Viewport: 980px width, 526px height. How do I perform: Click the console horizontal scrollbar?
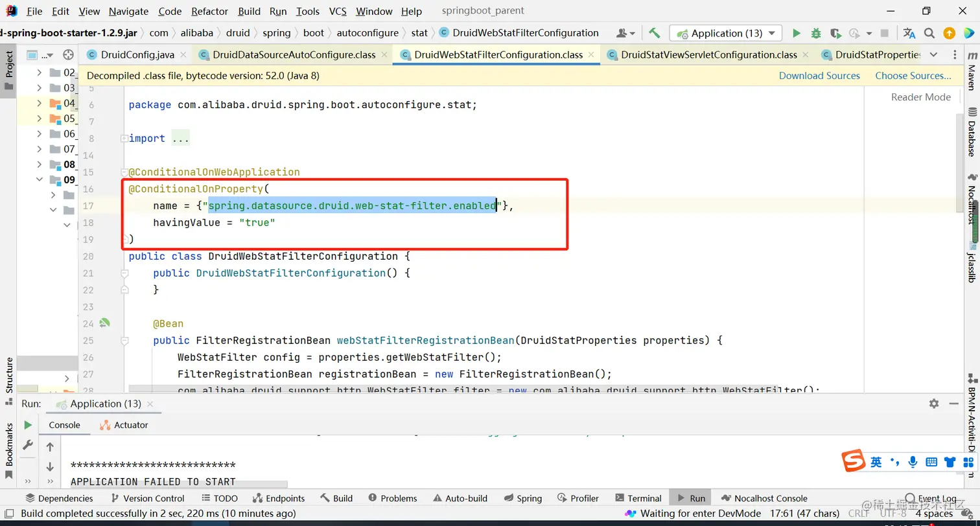click(178, 483)
